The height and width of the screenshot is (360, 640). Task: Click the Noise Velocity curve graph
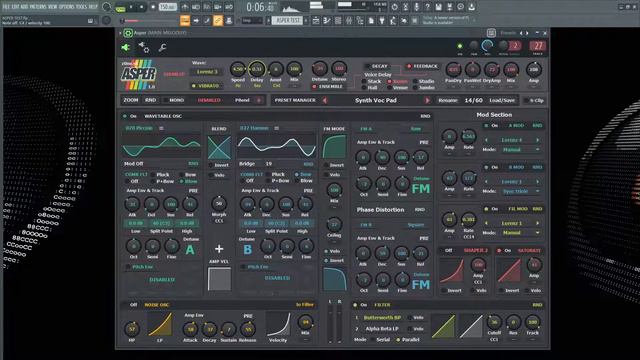278,324
